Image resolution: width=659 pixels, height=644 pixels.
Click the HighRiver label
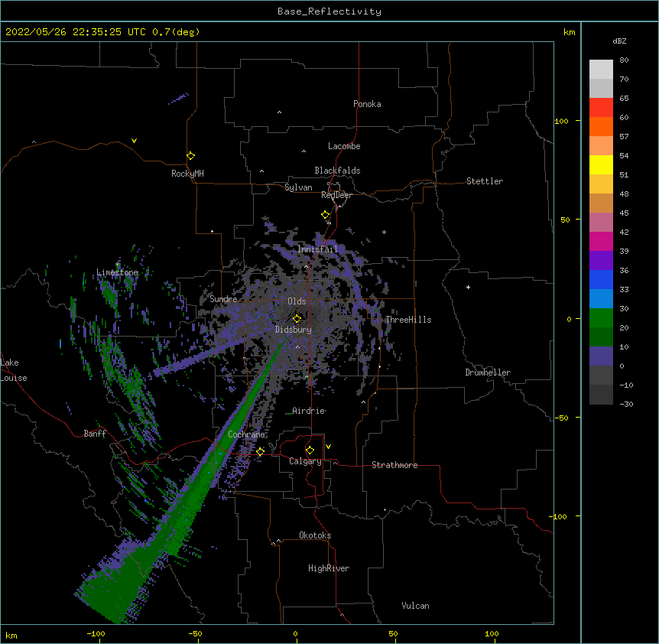(x=329, y=568)
